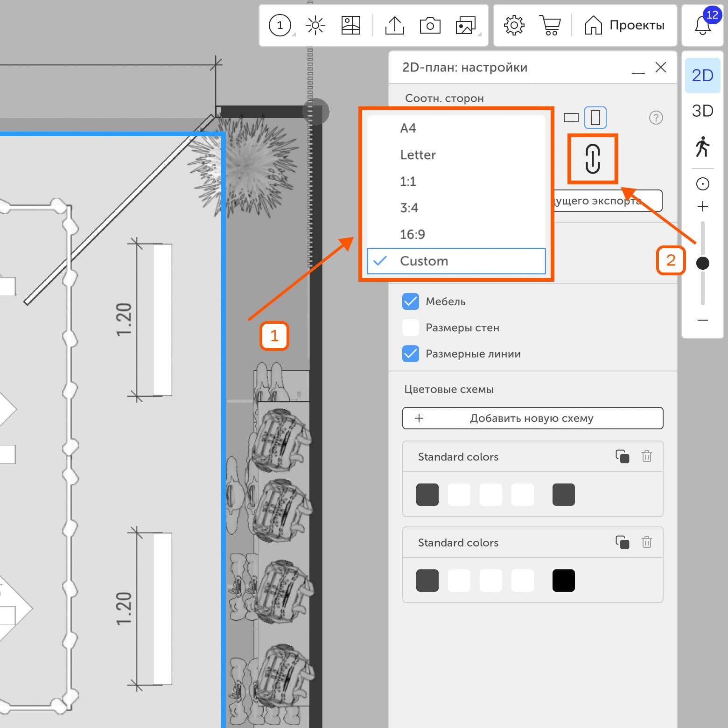Switch to 2D view tab
The width and height of the screenshot is (728, 728).
pyautogui.click(x=702, y=76)
